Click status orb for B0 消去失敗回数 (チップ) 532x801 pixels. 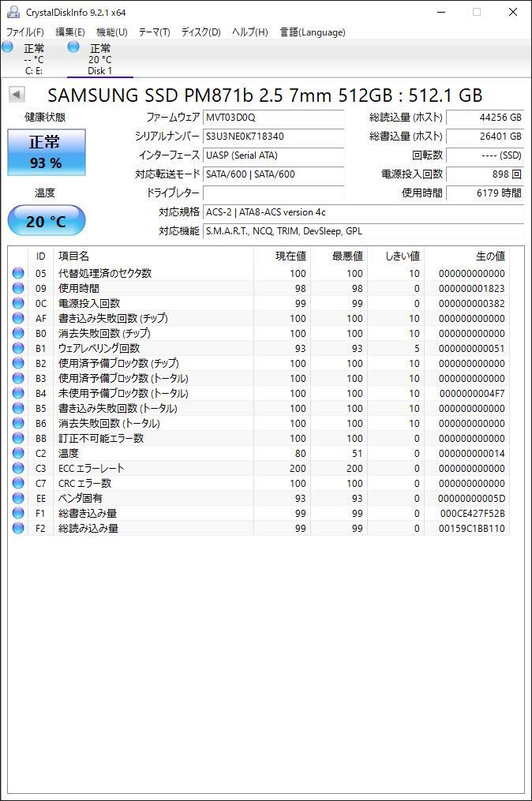(x=18, y=333)
